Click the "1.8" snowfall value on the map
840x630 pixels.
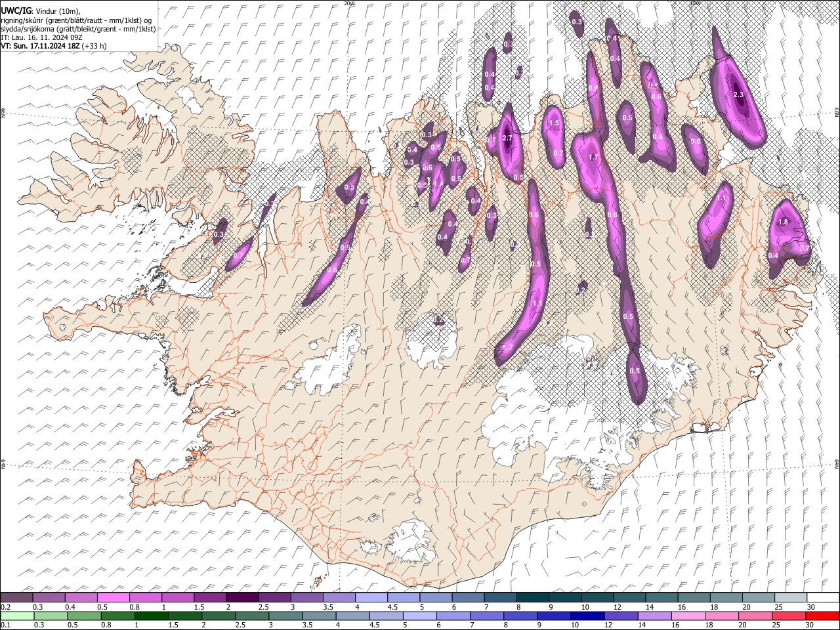pyautogui.click(x=783, y=222)
